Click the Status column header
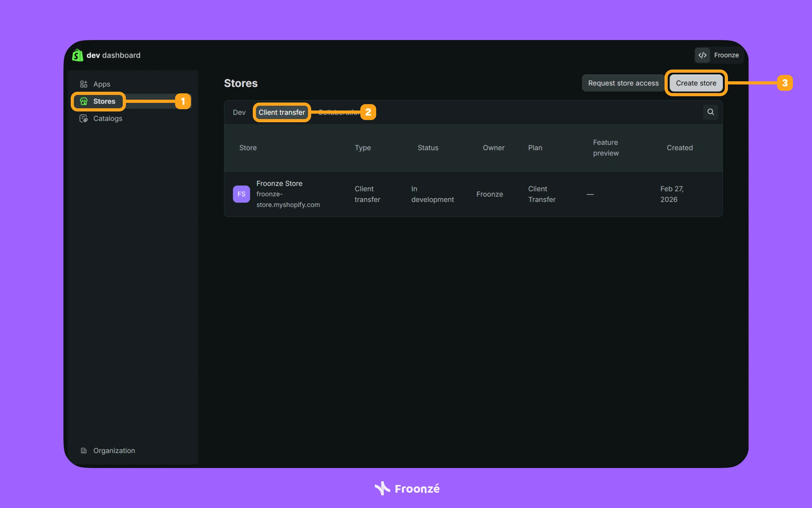Screen dimensions: 812x508 pyautogui.click(x=428, y=148)
